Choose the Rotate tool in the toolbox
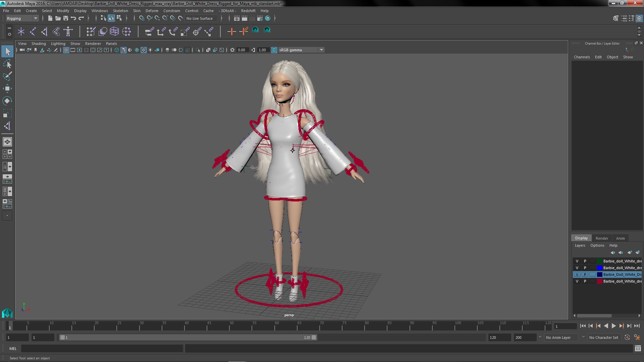Image resolution: width=644 pixels, height=362 pixels. click(x=7, y=101)
